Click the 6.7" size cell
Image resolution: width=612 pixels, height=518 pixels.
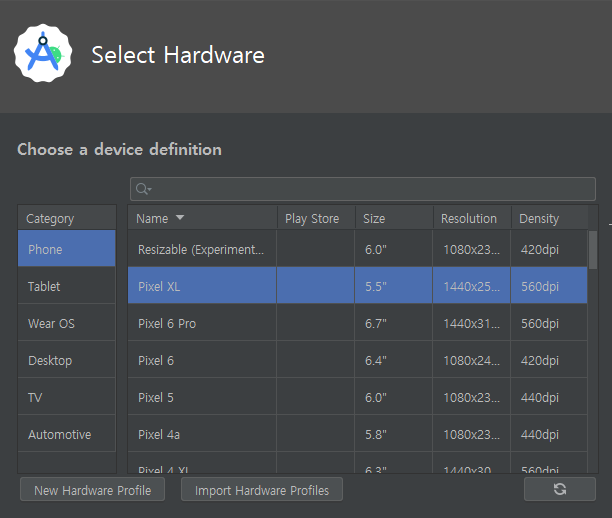click(x=393, y=322)
